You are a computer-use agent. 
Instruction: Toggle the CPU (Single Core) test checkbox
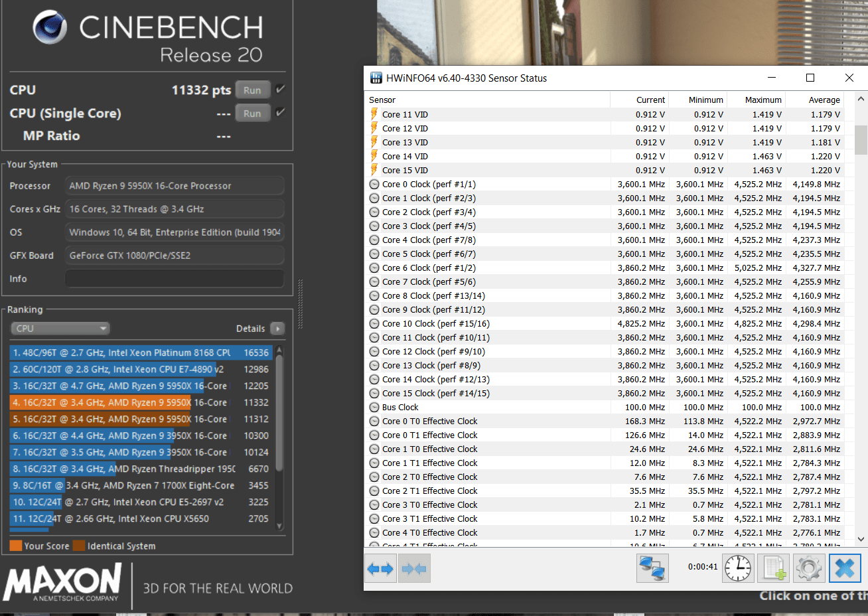click(280, 112)
